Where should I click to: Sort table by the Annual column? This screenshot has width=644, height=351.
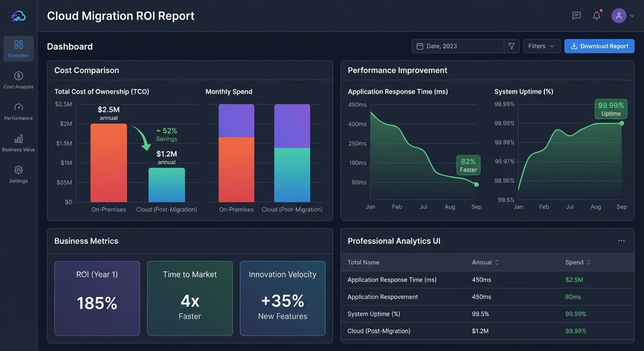(x=485, y=262)
